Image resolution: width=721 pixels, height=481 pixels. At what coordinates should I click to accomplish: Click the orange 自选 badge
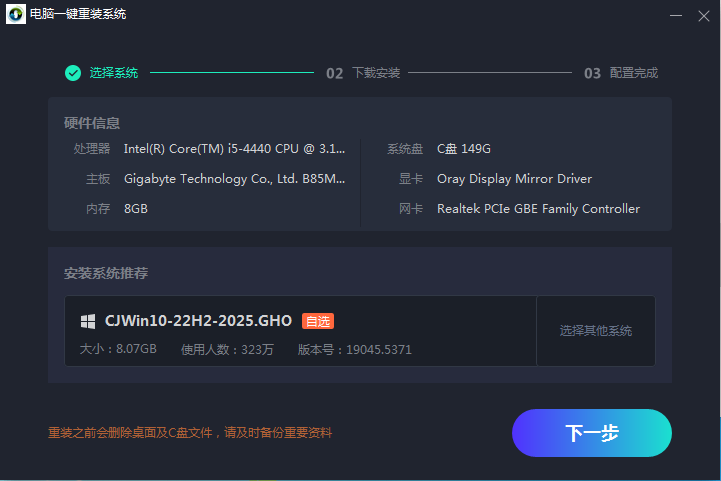click(317, 321)
